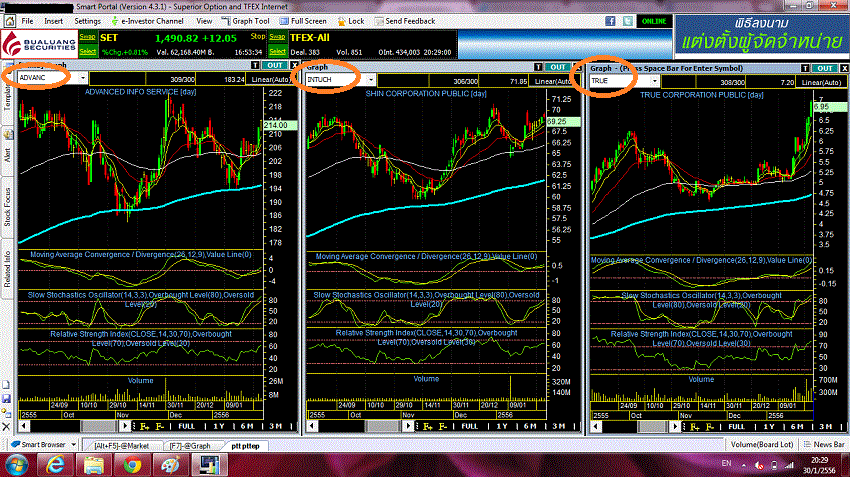The height and width of the screenshot is (477, 850).
Task: Select 1Y range in ADVANC panel
Action: 218,427
